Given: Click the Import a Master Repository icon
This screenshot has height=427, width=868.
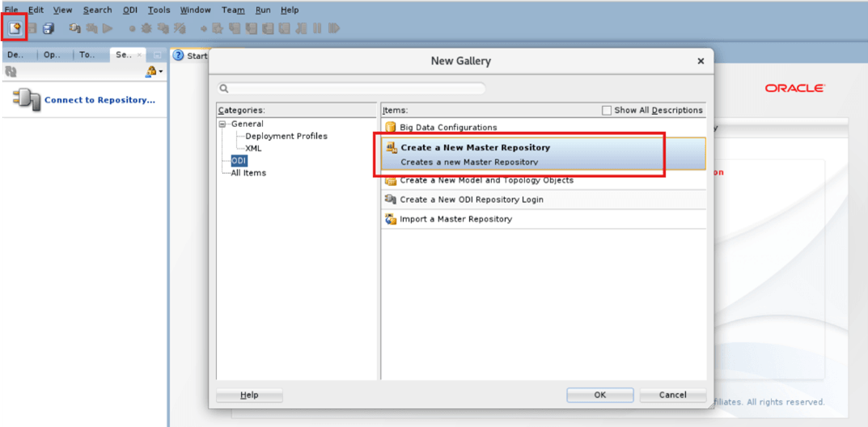Looking at the screenshot, I should [x=391, y=219].
